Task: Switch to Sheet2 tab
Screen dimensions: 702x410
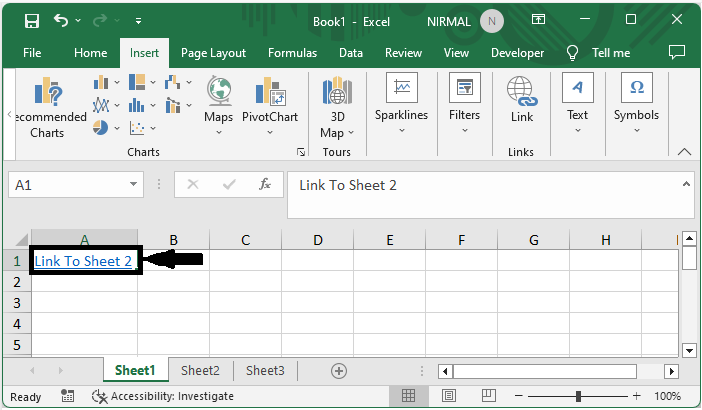Action: point(200,370)
